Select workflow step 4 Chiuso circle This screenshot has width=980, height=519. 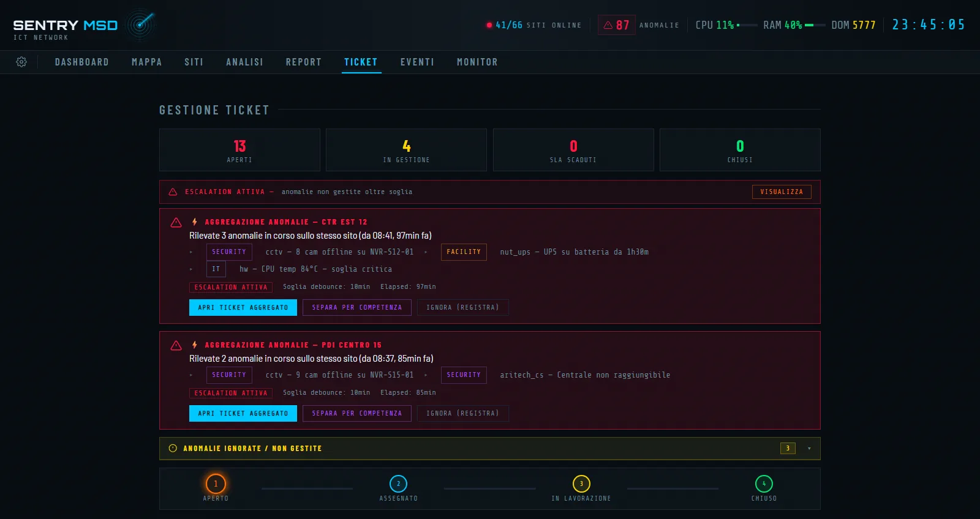(x=764, y=484)
